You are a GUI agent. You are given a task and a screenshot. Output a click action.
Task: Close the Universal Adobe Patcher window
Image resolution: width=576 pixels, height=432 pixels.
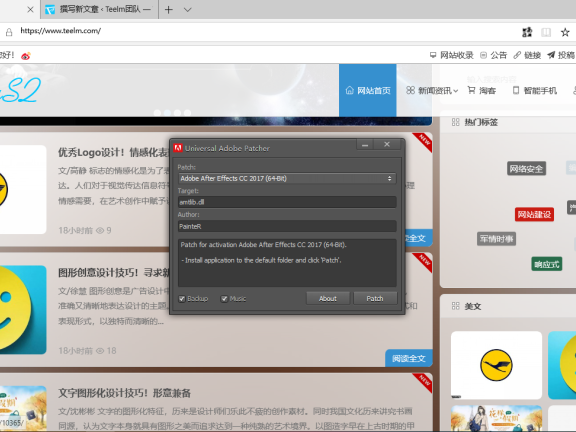(x=387, y=145)
